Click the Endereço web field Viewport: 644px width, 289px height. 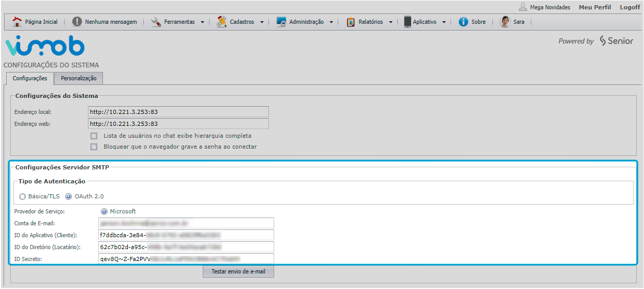click(x=178, y=124)
